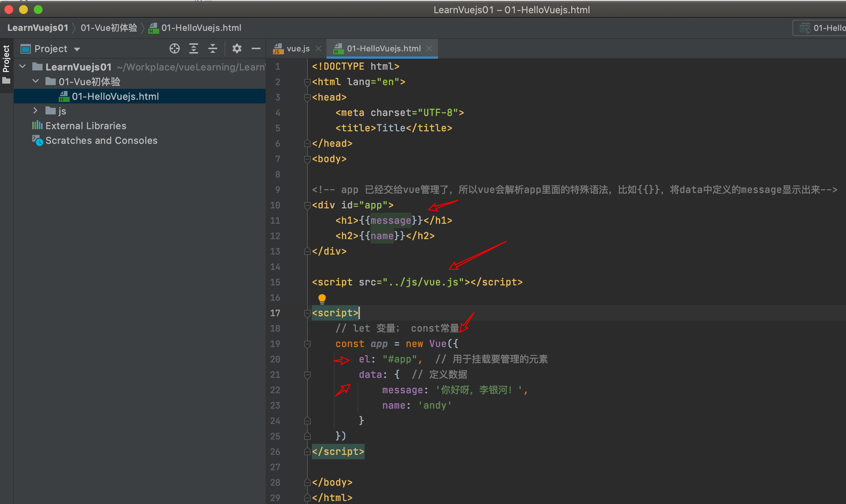Fold the new Vue block on line 19
The width and height of the screenshot is (846, 504).
[x=307, y=344]
